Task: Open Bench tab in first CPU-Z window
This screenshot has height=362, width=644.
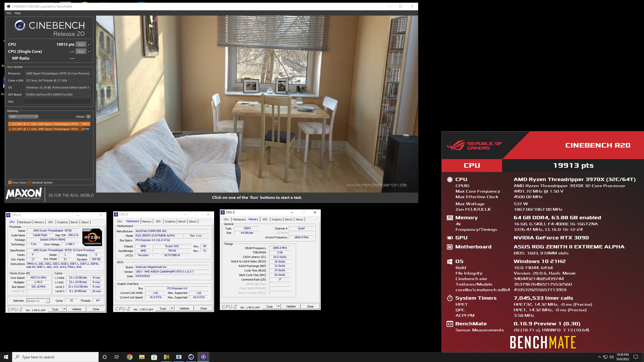Action: [74, 222]
